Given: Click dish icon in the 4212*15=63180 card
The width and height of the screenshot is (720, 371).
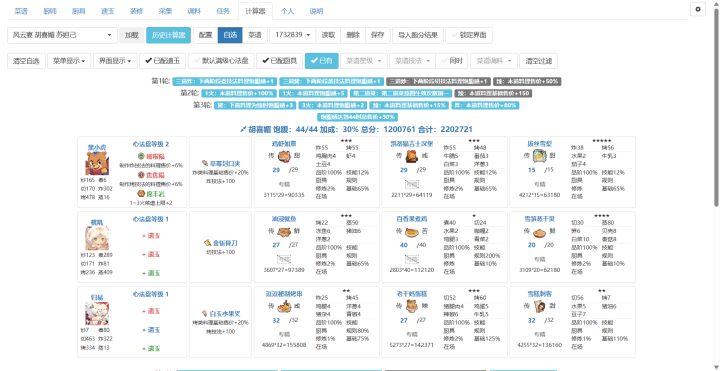Looking at the screenshot, I should (539, 157).
